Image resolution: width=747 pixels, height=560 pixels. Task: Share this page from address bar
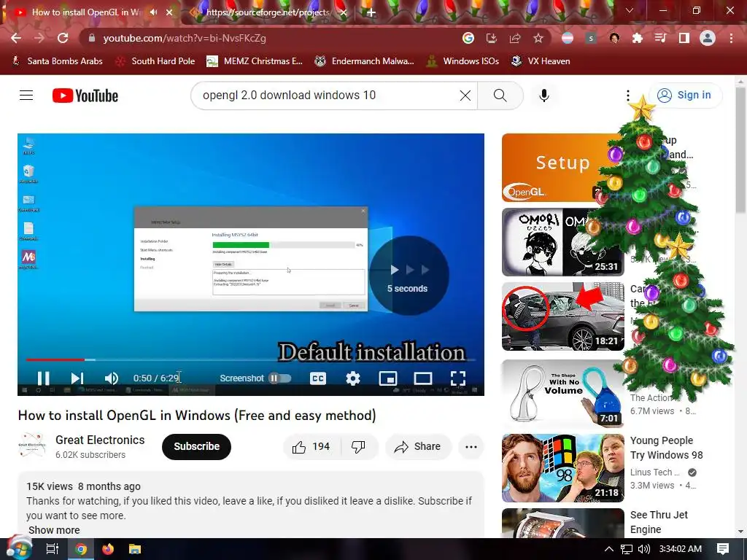click(515, 38)
